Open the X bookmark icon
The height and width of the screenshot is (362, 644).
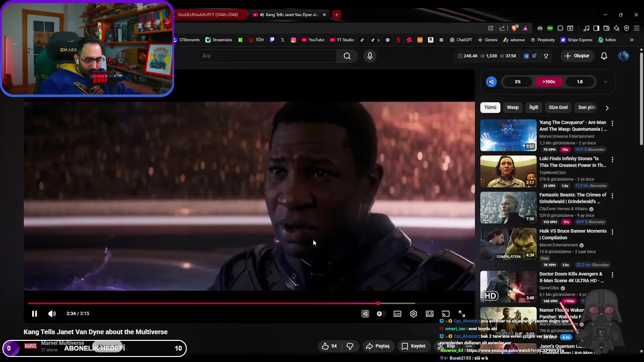coord(282,40)
